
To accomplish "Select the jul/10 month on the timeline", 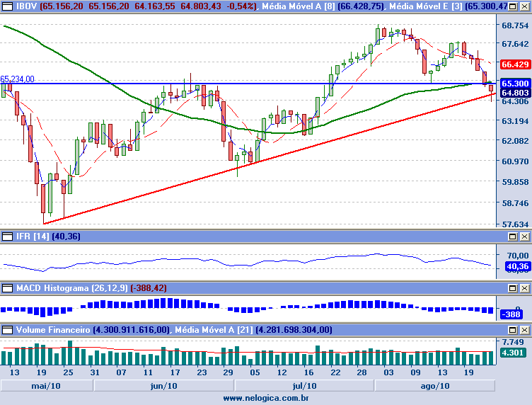I will click(304, 386).
